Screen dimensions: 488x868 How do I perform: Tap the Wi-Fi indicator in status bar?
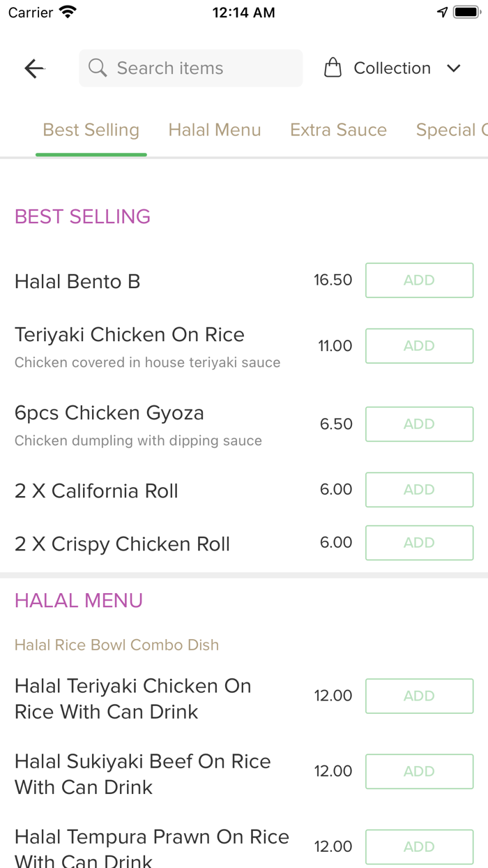67,11
